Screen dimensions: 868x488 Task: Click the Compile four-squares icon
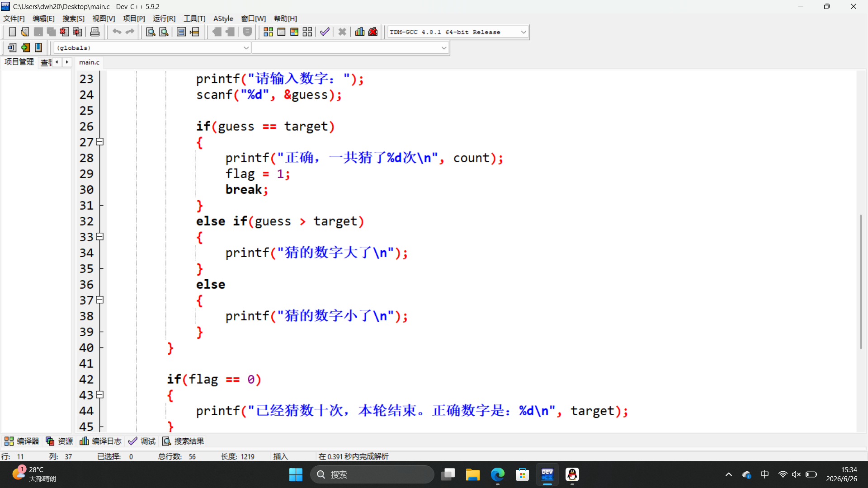(268, 32)
